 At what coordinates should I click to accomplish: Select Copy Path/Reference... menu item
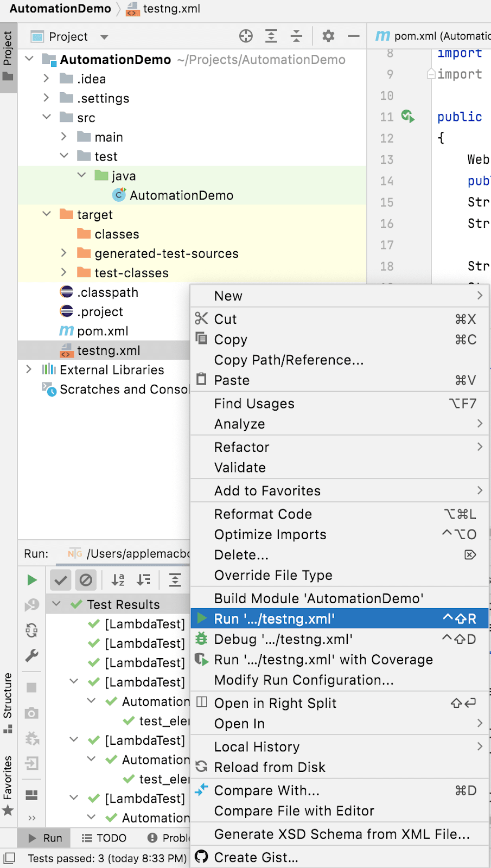pos(340,360)
